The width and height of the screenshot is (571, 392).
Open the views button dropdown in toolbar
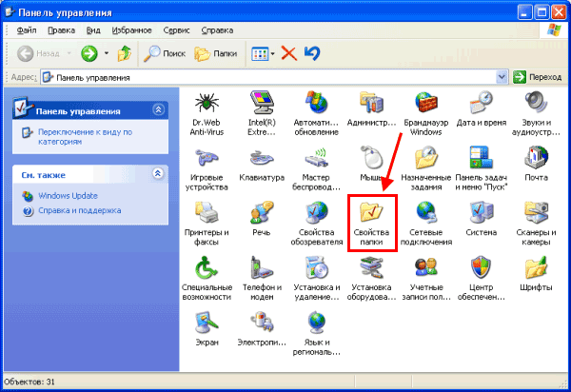[x=273, y=53]
